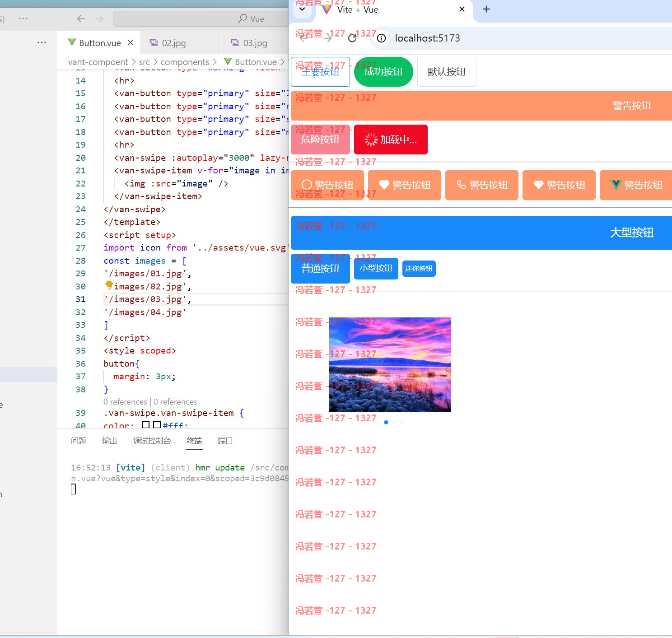
Task: Click the vant-compoent breadcrumb
Action: point(98,62)
